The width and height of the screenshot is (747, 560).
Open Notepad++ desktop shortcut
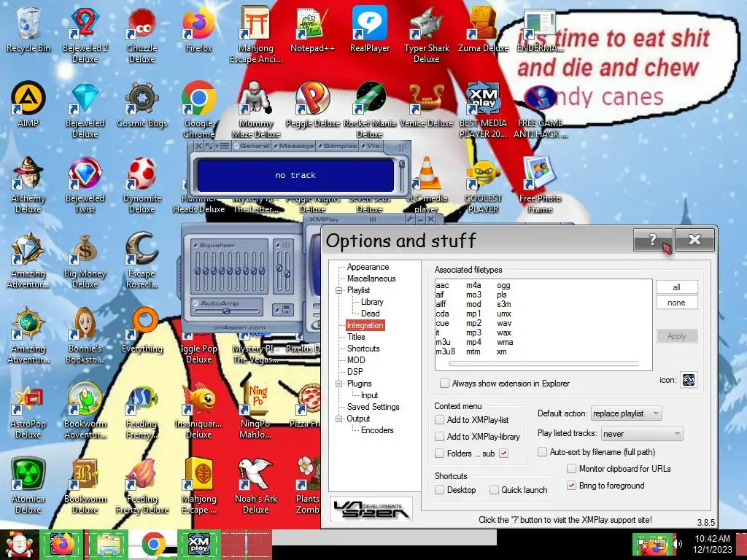coord(312,29)
